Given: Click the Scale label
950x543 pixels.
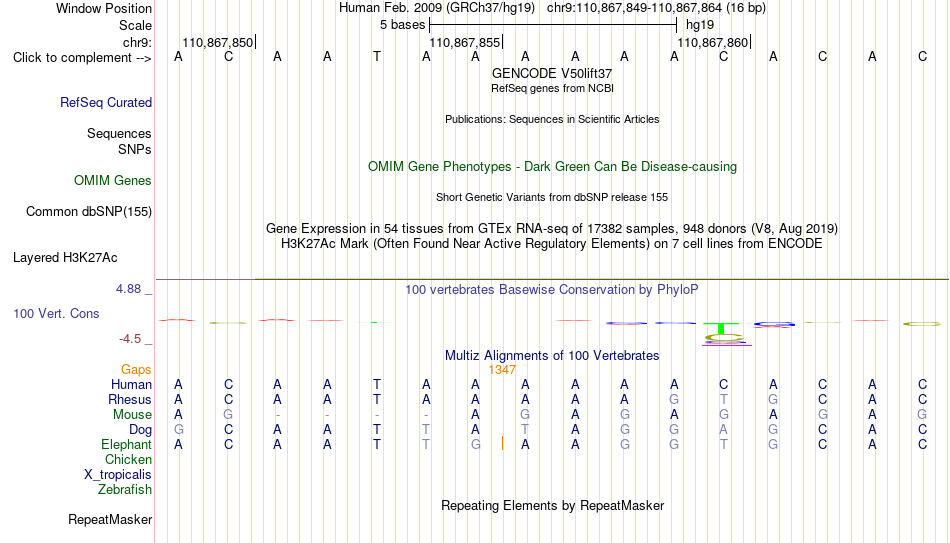Looking at the screenshot, I should [136, 25].
